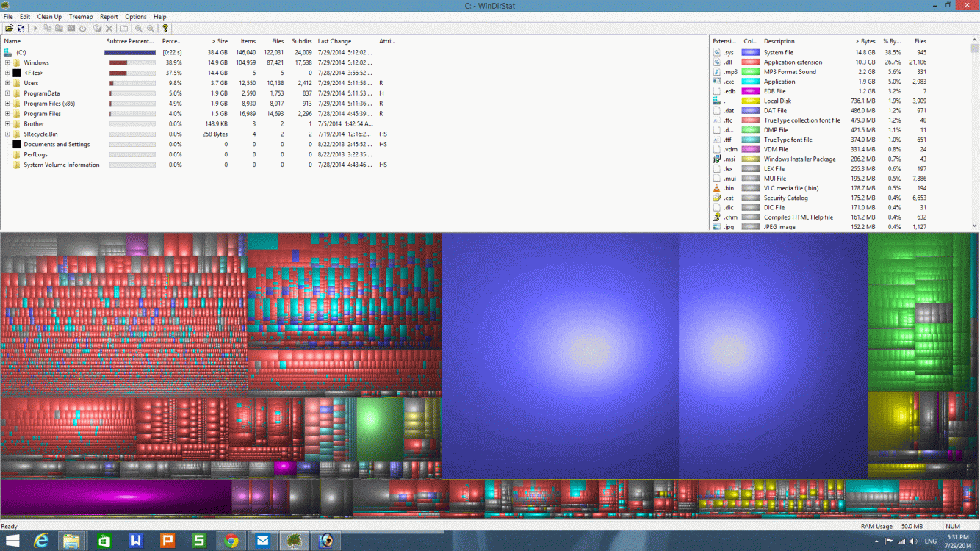Click the Explorer Here toolbar icon
Screen dimensions: 980x551
59,28
